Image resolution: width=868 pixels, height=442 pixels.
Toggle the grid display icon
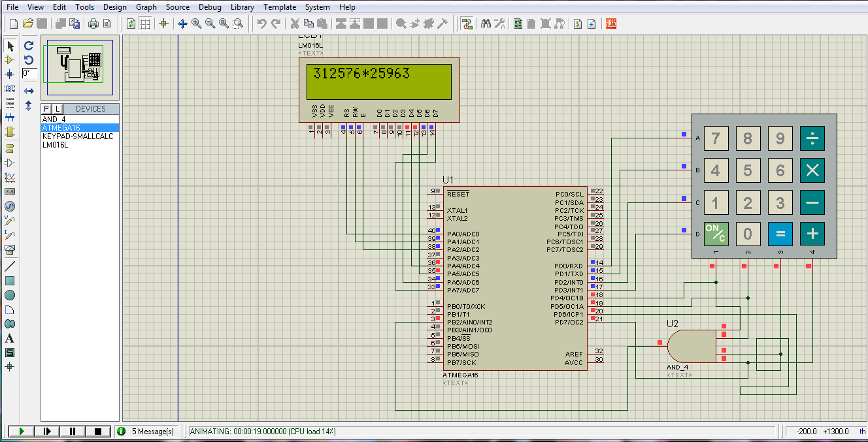click(145, 24)
